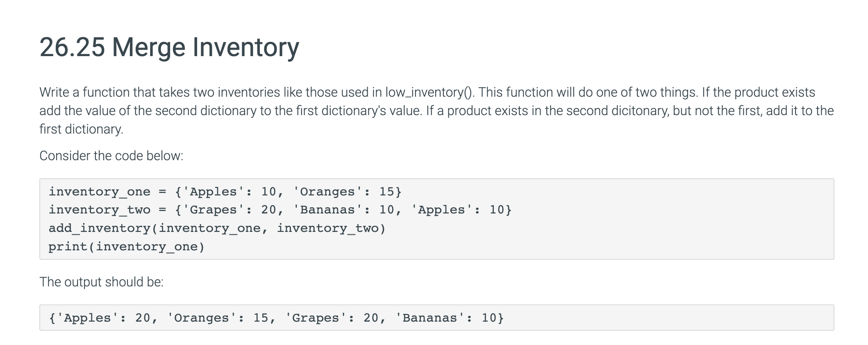Image resolution: width=868 pixels, height=345 pixels.
Task: Click the words "first dictionary." ending the paragraph
Action: point(81,129)
